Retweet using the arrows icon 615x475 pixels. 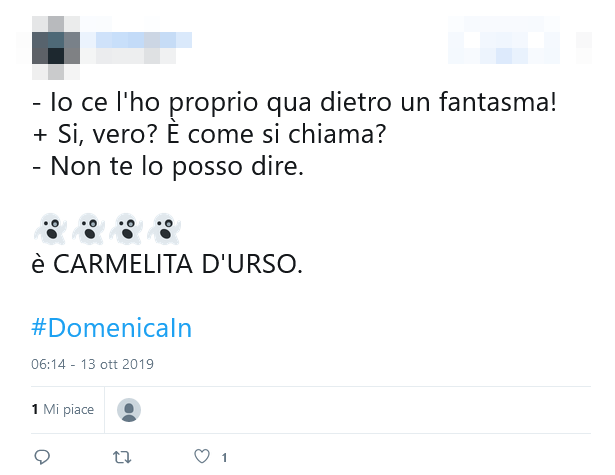122,457
